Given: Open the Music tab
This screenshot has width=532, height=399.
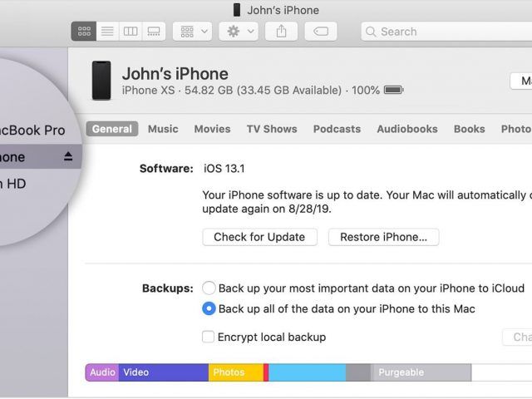Looking at the screenshot, I should (x=163, y=129).
